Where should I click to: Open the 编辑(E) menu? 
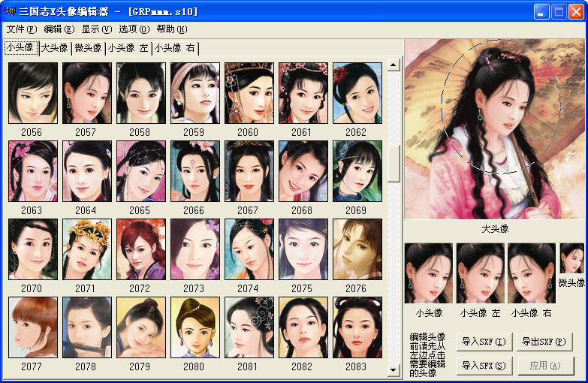point(59,29)
